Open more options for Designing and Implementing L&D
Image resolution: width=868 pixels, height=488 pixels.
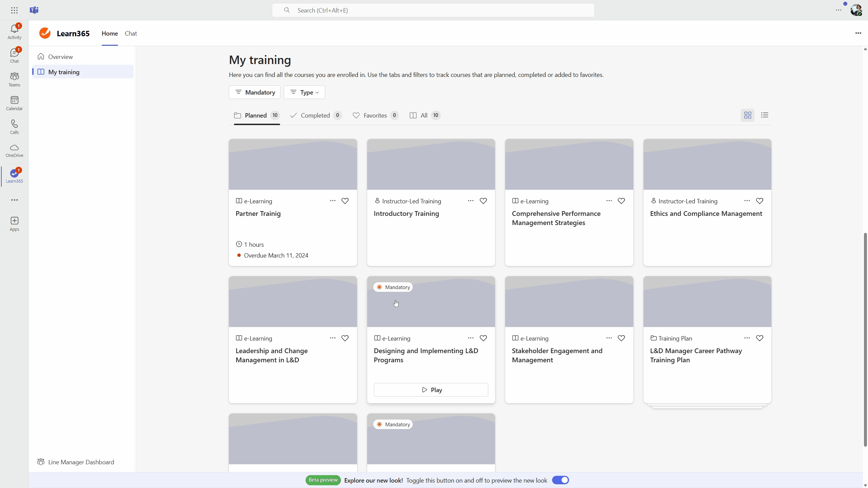point(471,338)
